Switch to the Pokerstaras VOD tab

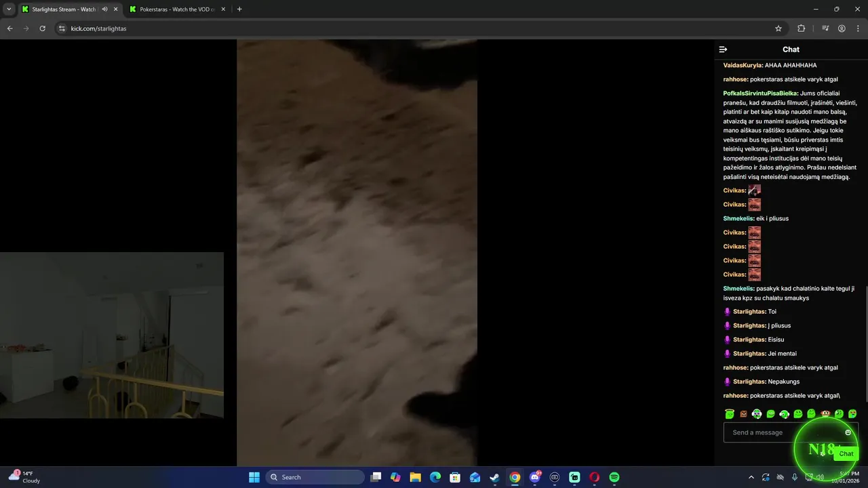click(178, 9)
